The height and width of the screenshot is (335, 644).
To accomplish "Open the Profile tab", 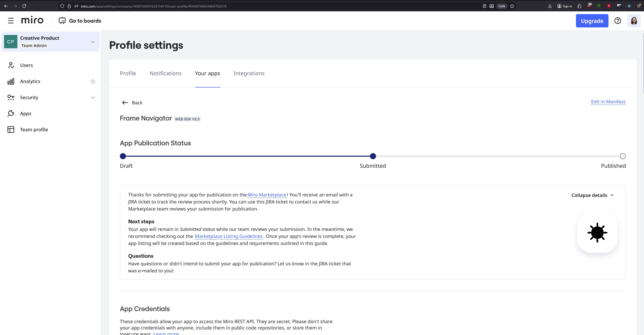I will pyautogui.click(x=128, y=73).
